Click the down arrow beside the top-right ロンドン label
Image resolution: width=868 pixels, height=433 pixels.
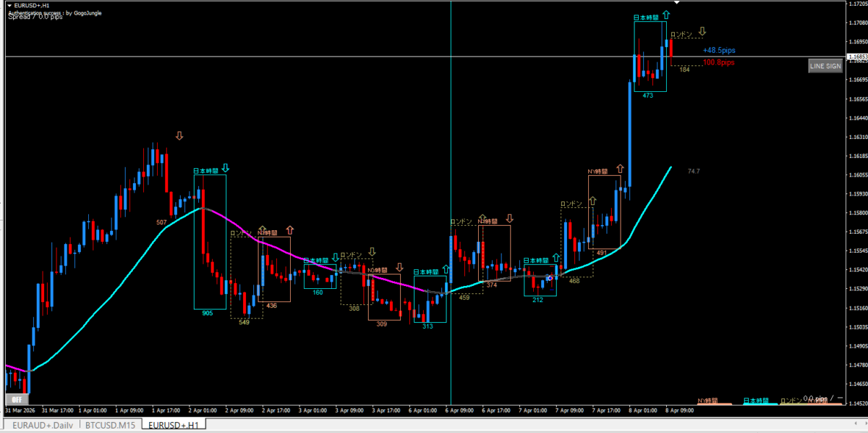(702, 33)
